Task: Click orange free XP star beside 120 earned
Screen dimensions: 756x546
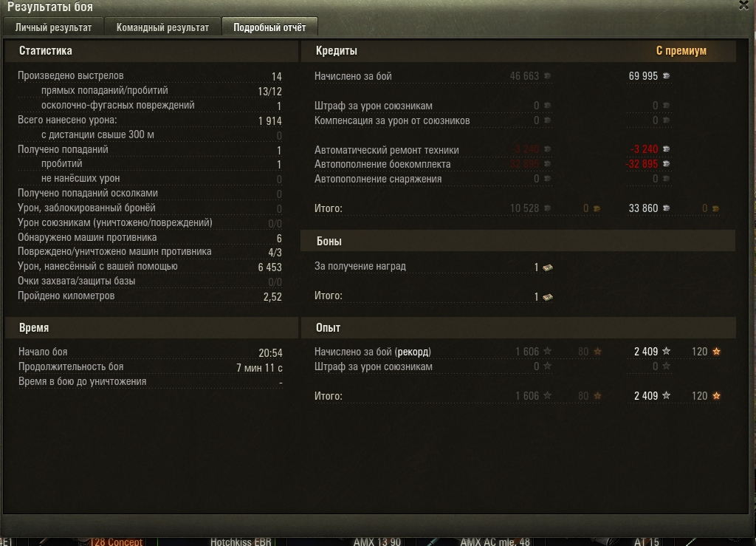Action: pos(716,352)
